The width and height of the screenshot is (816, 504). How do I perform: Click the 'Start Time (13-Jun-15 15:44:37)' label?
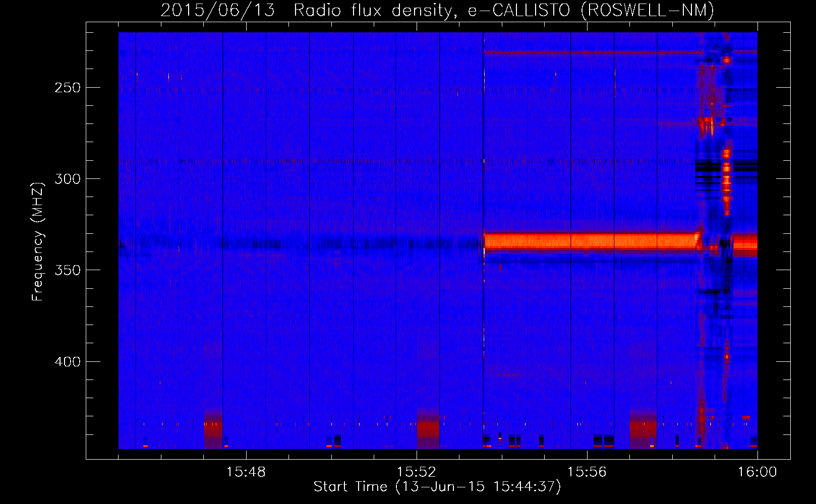click(x=437, y=487)
